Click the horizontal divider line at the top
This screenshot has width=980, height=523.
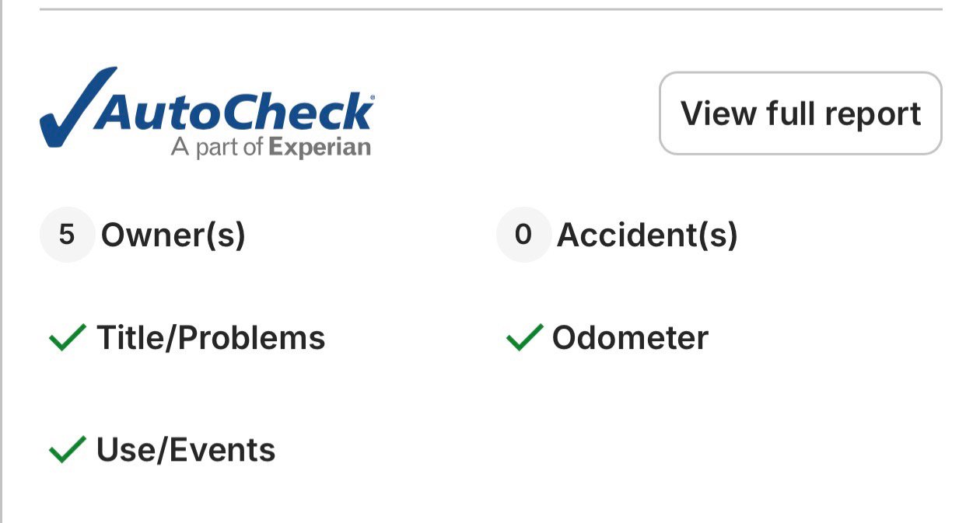pos(491,9)
